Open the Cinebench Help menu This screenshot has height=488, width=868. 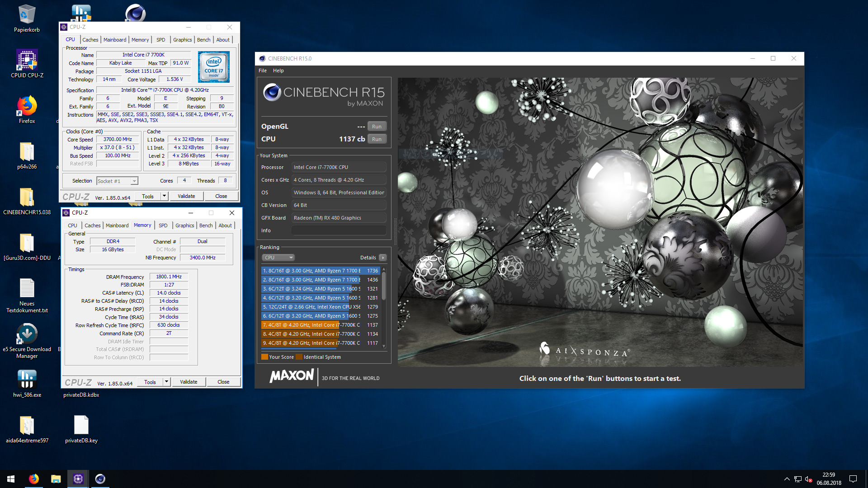coord(278,70)
